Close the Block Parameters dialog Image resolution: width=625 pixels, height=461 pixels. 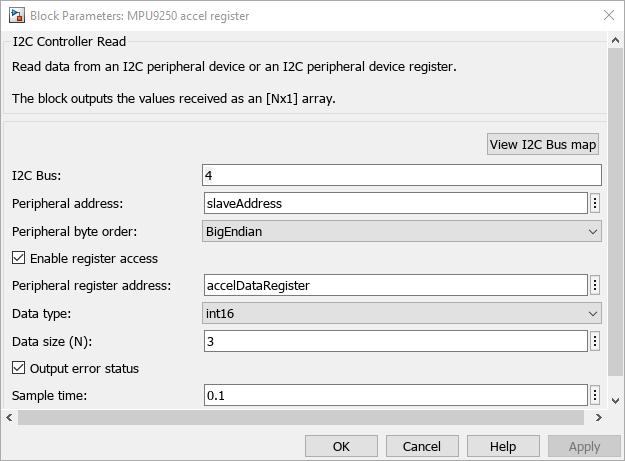(609, 15)
